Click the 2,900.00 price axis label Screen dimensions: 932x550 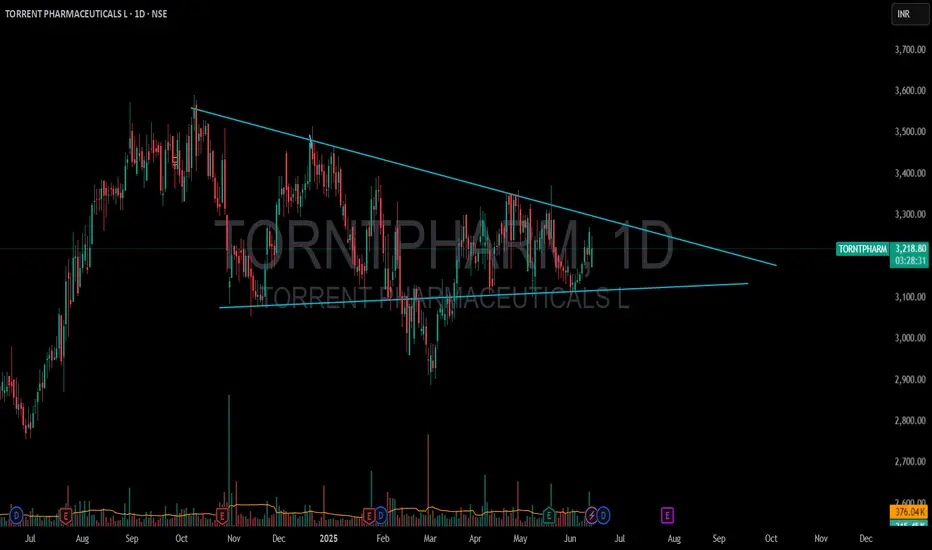910,379
